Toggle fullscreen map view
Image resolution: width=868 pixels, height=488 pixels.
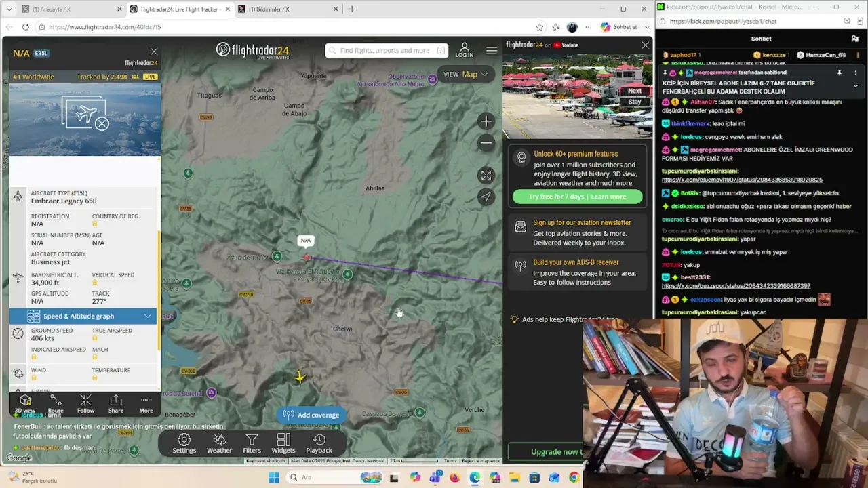(486, 176)
